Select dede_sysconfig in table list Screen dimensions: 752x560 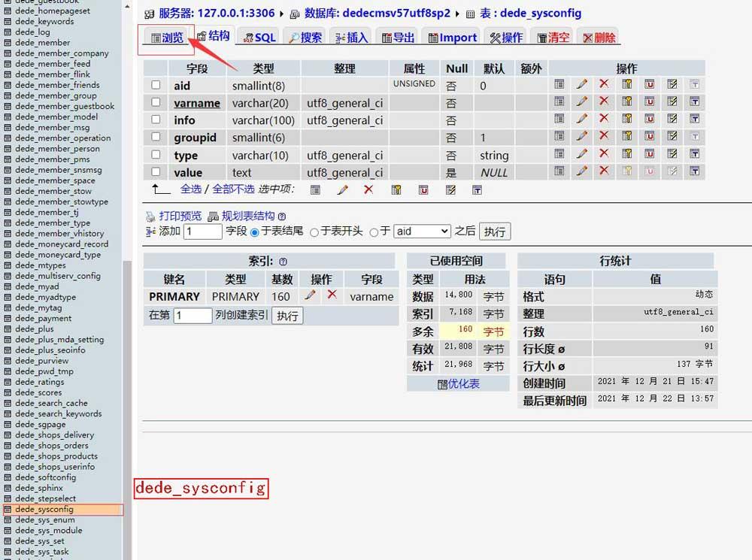44,509
